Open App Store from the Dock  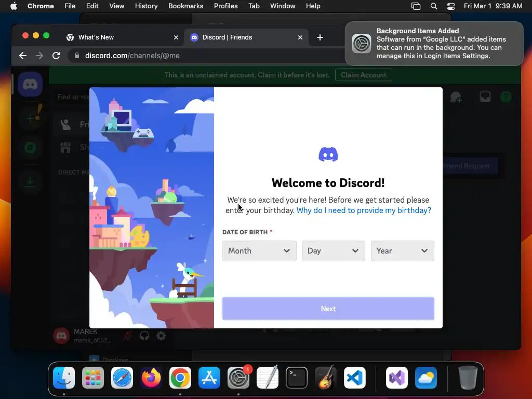click(209, 378)
